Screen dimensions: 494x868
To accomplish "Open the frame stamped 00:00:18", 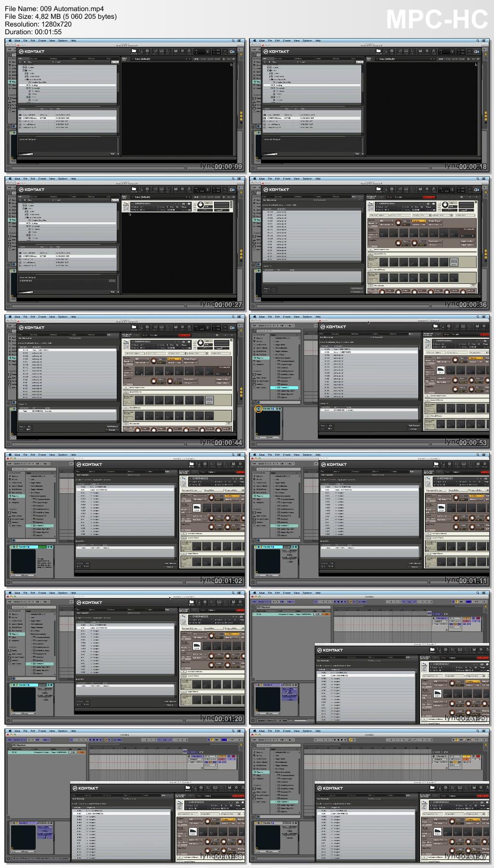I will click(x=370, y=105).
